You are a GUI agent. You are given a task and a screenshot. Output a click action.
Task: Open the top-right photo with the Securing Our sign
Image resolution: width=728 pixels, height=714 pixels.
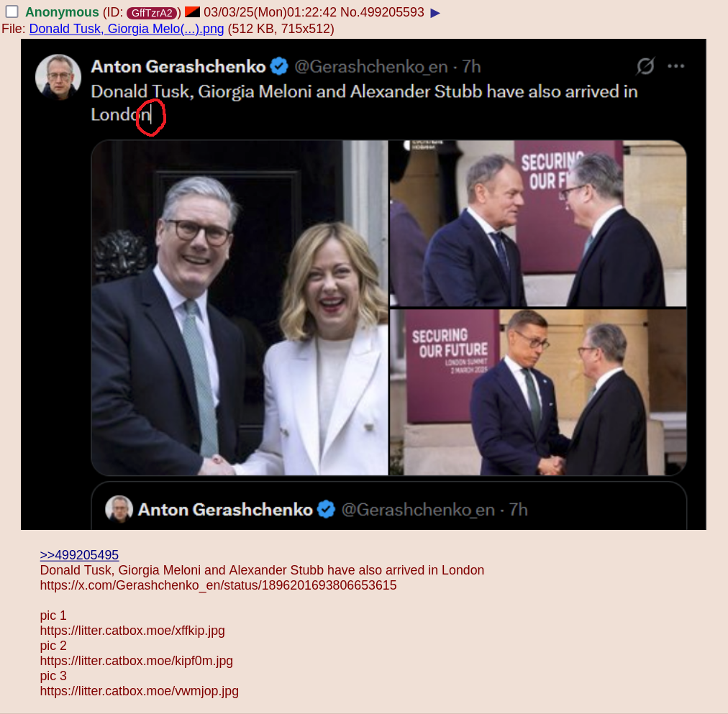click(538, 223)
